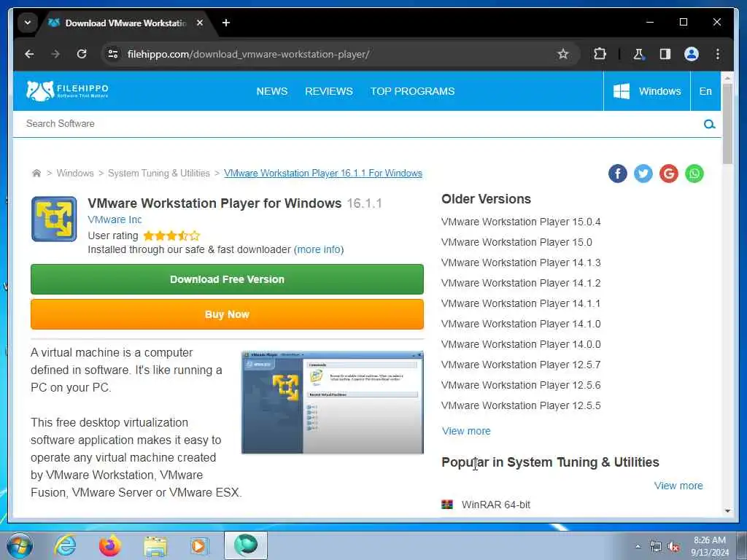Toggle the browser side panel icon
The height and width of the screenshot is (560, 747).
(665, 54)
